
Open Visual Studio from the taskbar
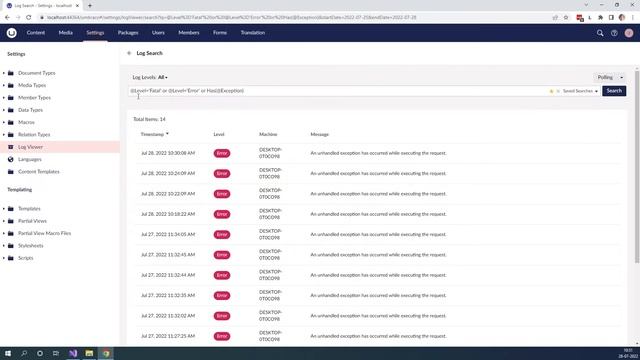point(73,353)
